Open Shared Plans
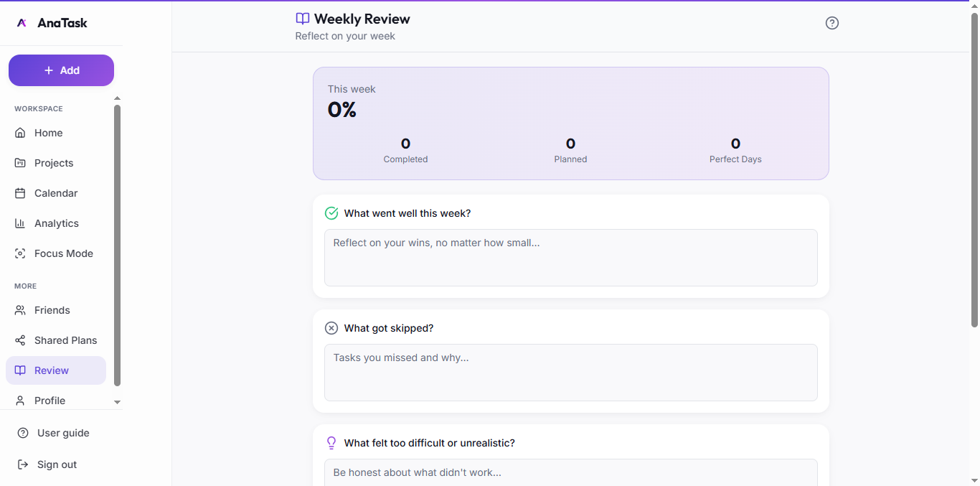 click(56, 340)
